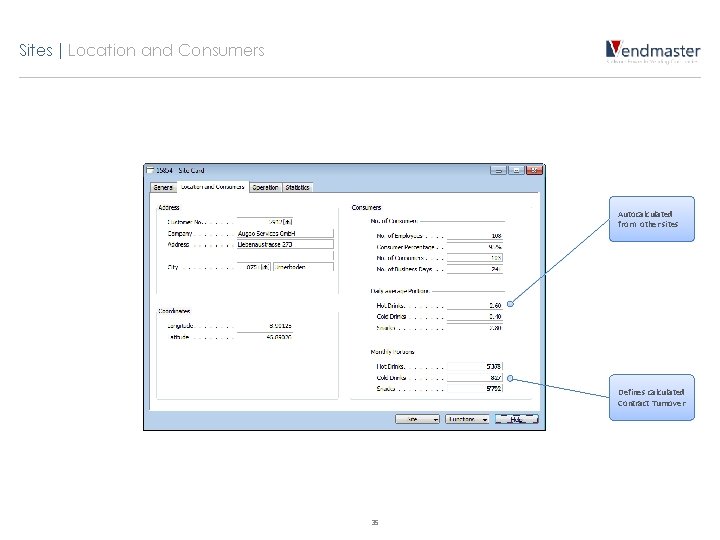Screen dimensions: 720x540
Task: Open the Functions dropdown button
Action: click(467, 419)
